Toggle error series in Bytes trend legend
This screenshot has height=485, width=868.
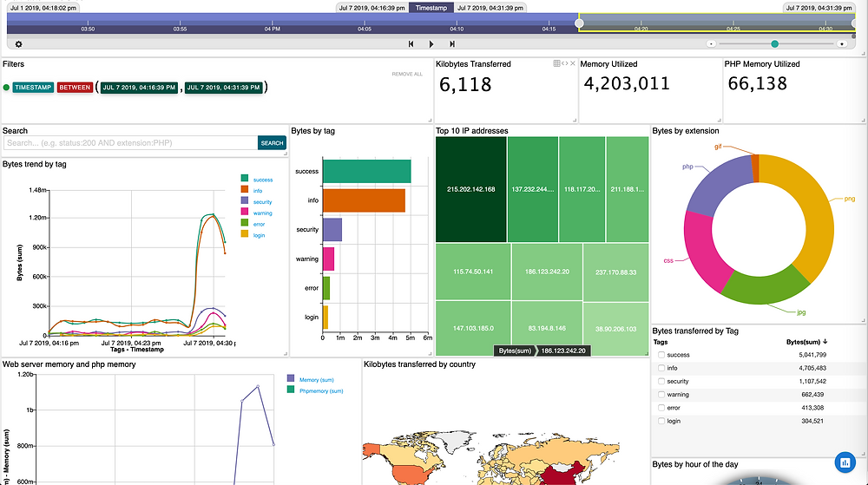pyautogui.click(x=253, y=224)
